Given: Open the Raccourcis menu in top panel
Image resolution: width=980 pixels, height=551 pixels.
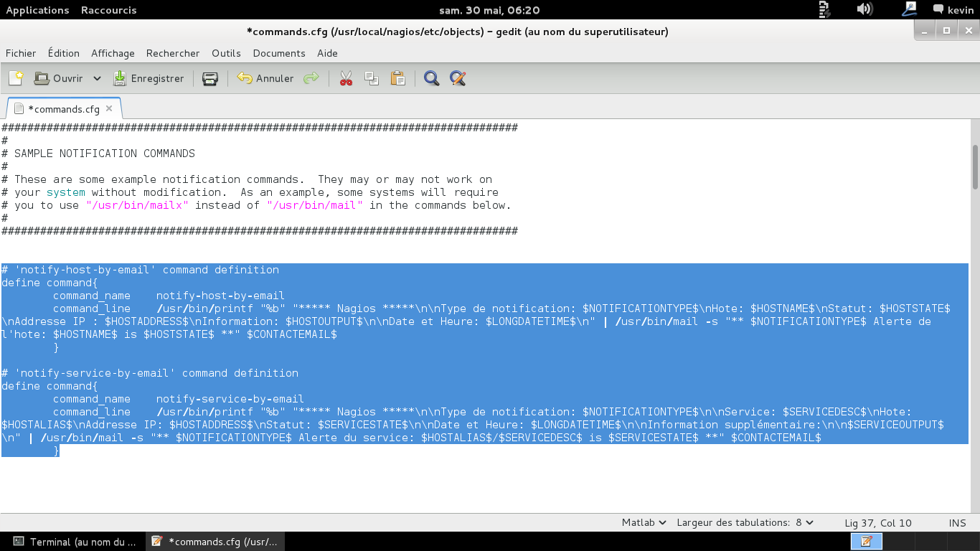Looking at the screenshot, I should pos(108,10).
